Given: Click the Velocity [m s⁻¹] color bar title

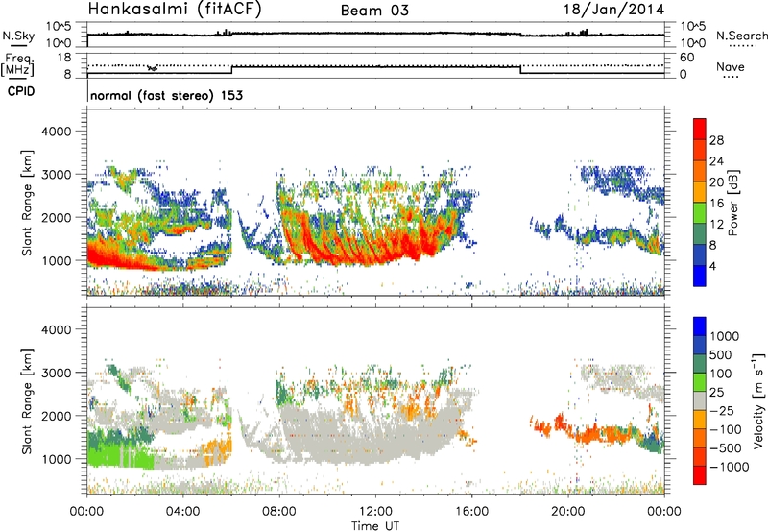Looking at the screenshot, I should click(758, 399).
